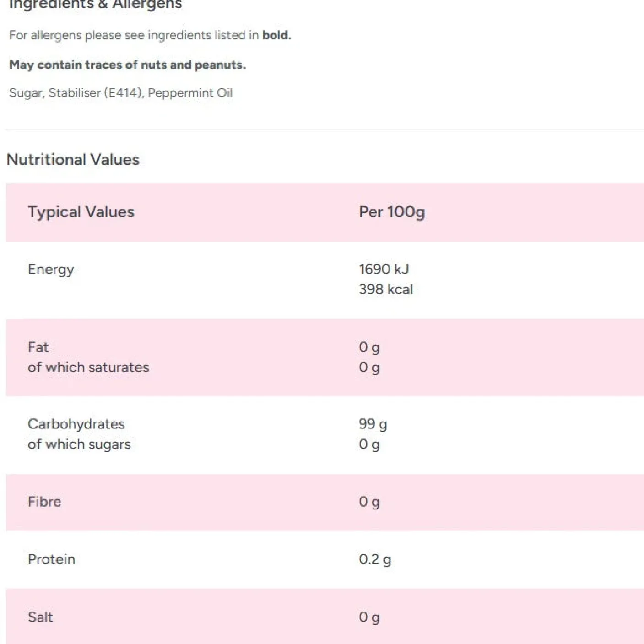The height and width of the screenshot is (644, 644).
Task: Select the Fibre row label
Action: tap(44, 502)
